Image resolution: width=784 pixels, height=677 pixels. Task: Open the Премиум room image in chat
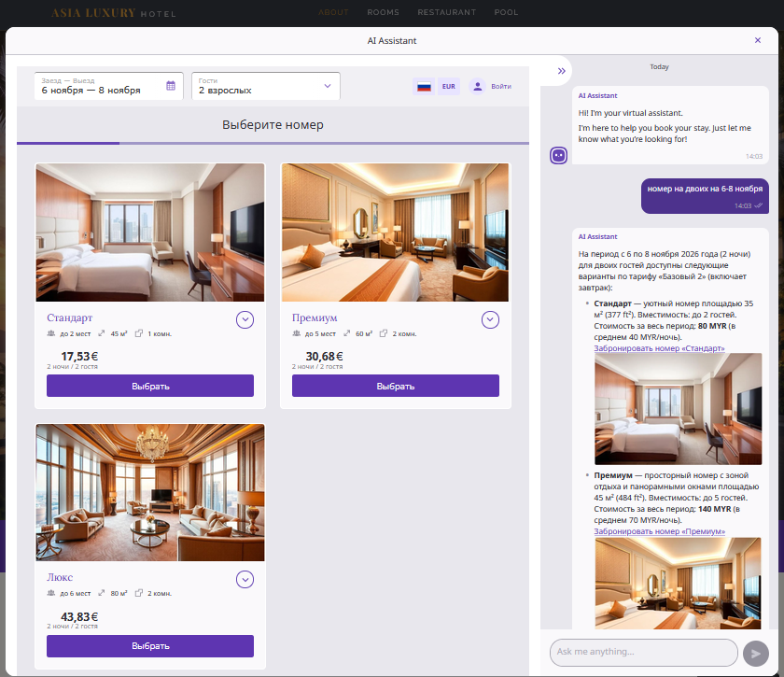tap(678, 583)
